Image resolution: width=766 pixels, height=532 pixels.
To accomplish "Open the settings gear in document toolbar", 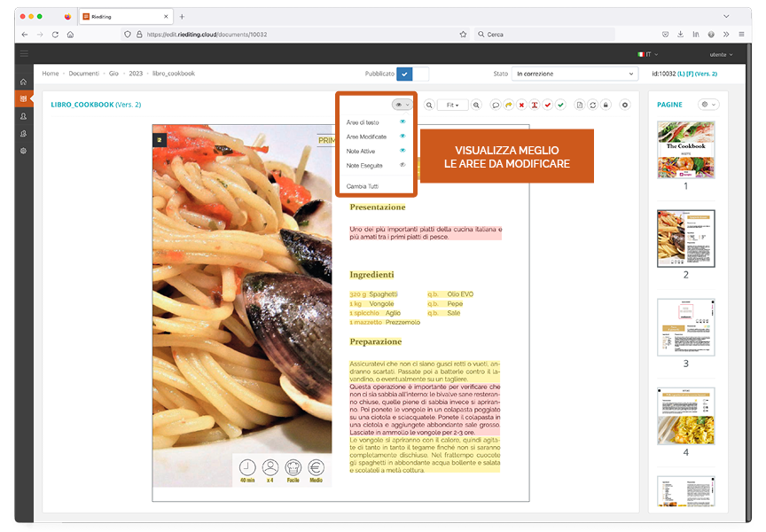I will click(625, 105).
